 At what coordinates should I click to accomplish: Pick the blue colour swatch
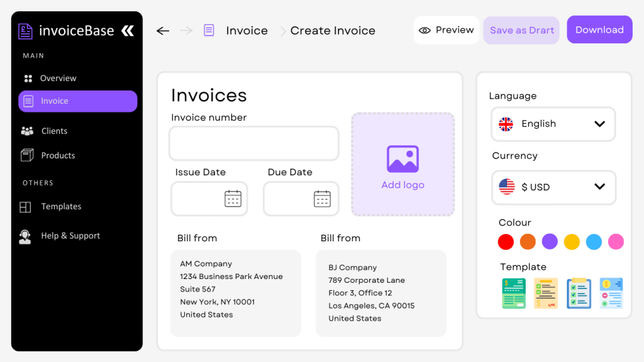594,242
